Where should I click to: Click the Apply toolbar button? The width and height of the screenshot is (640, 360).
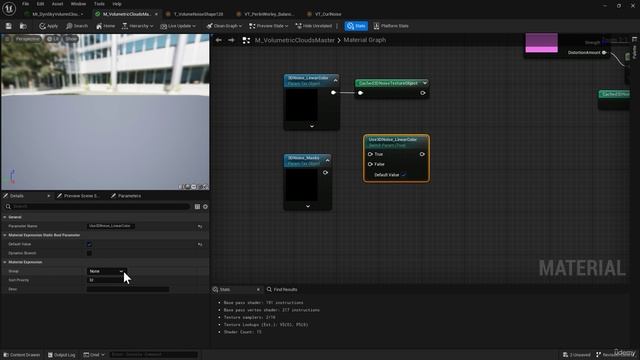pyautogui.click(x=49, y=26)
